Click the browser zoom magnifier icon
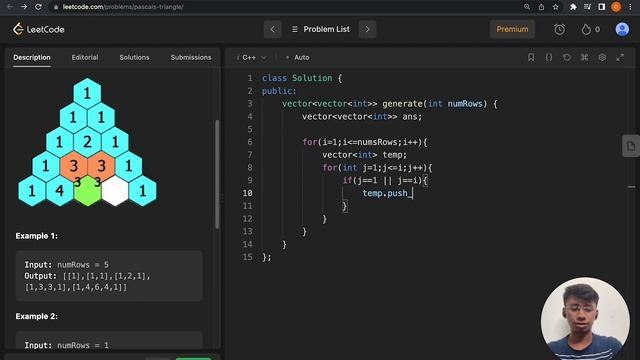This screenshot has width=640, height=360. pos(527,7)
